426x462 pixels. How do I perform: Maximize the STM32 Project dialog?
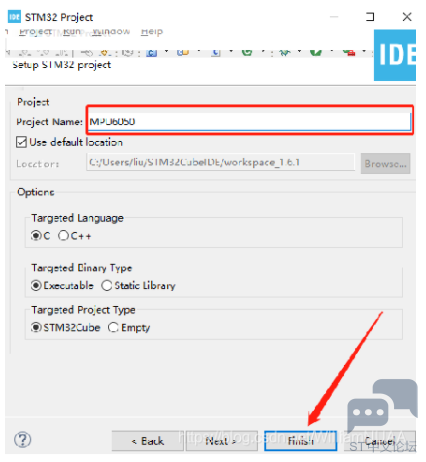point(370,17)
